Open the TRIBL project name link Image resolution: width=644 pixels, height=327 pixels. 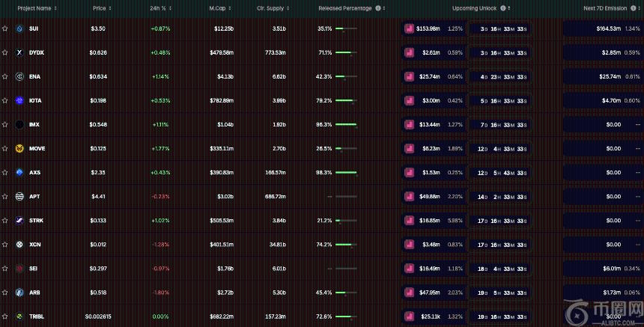(36, 317)
